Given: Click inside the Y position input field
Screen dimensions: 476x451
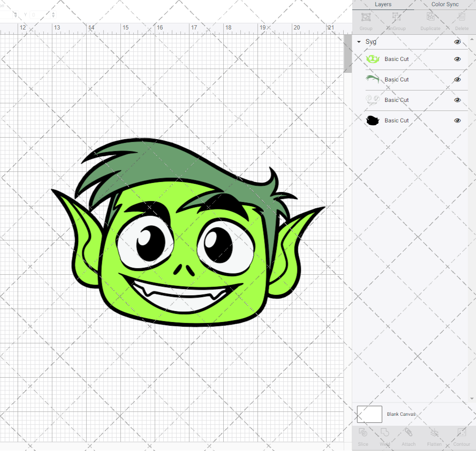Looking at the screenshot, I should (40, 15).
